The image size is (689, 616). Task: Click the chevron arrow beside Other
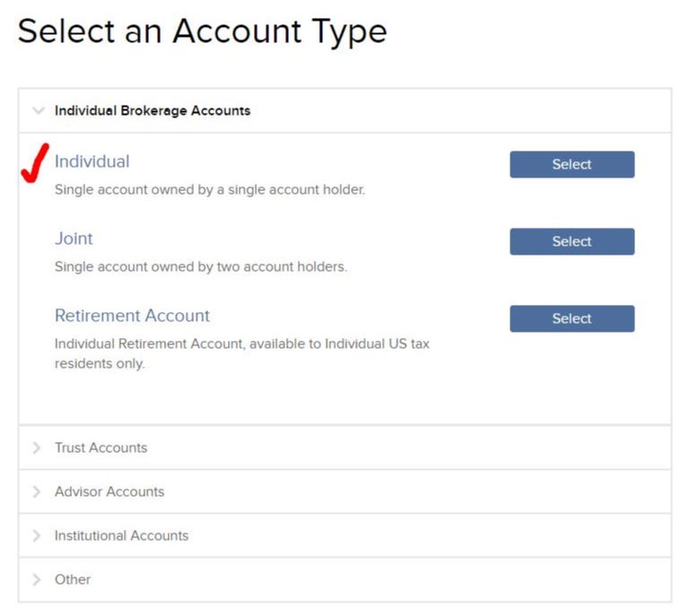pyautogui.click(x=37, y=579)
